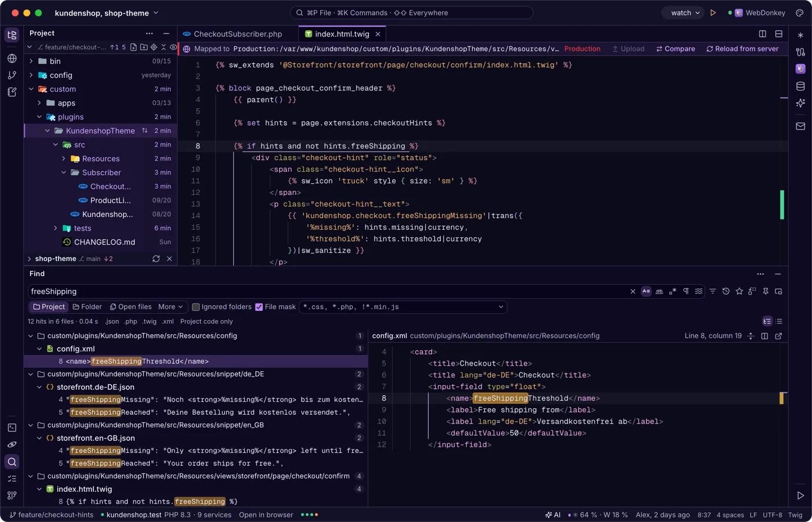Select the Open files scope in Find
This screenshot has height=522, width=812.
click(130, 307)
